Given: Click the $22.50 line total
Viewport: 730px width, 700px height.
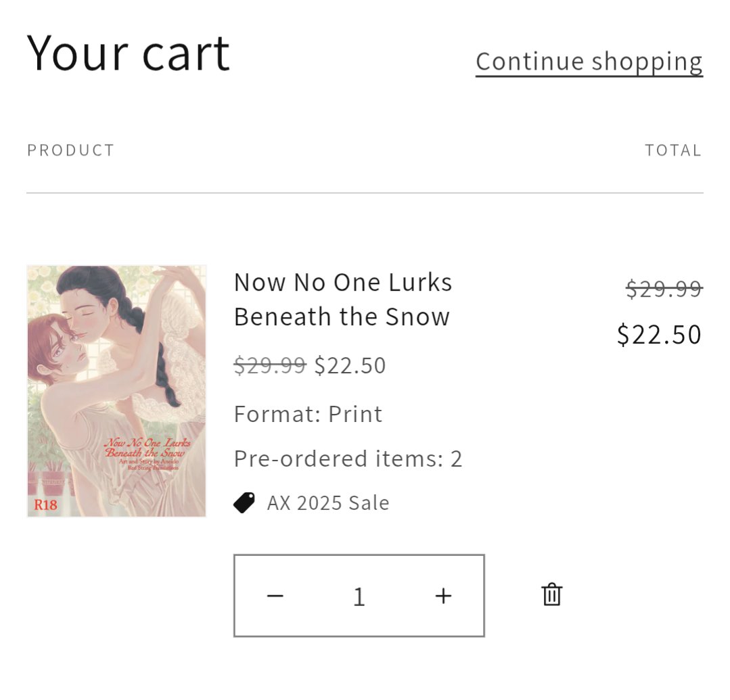Looking at the screenshot, I should tap(659, 335).
